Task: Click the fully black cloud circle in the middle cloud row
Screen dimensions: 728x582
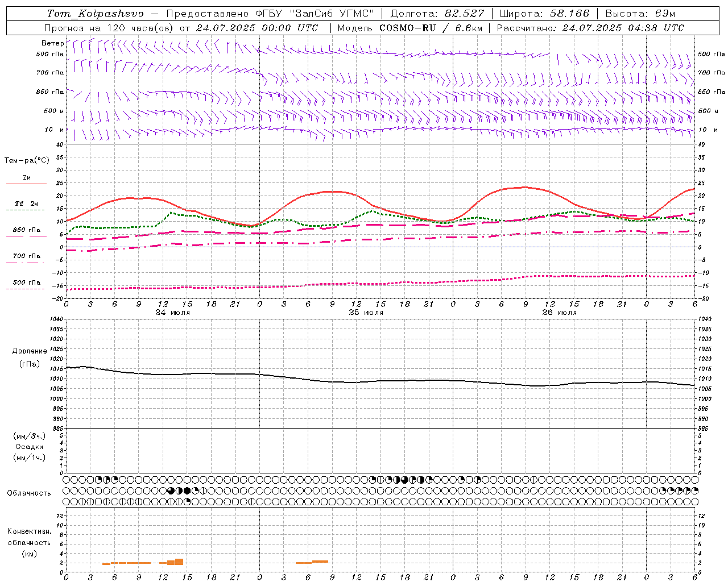Action: tap(187, 490)
